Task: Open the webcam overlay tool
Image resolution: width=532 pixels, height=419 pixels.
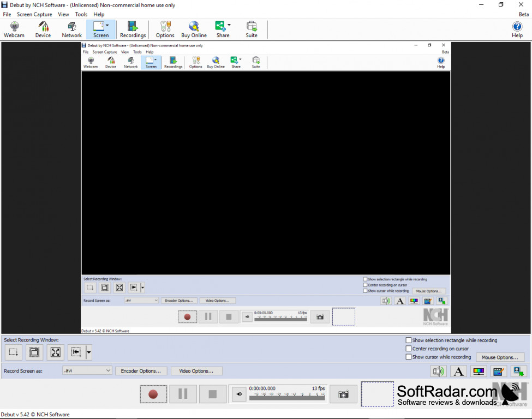Action: [x=518, y=371]
